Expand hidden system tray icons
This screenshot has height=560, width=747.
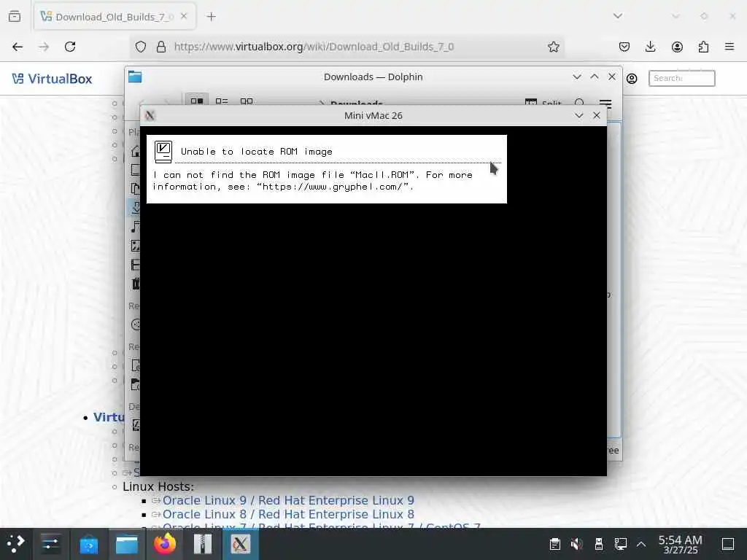point(641,544)
